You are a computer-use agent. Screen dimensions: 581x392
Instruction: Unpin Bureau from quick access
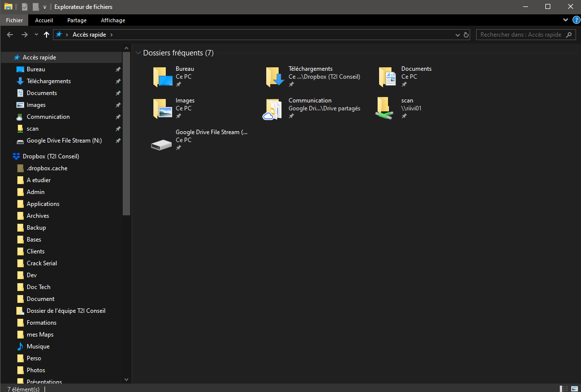118,69
